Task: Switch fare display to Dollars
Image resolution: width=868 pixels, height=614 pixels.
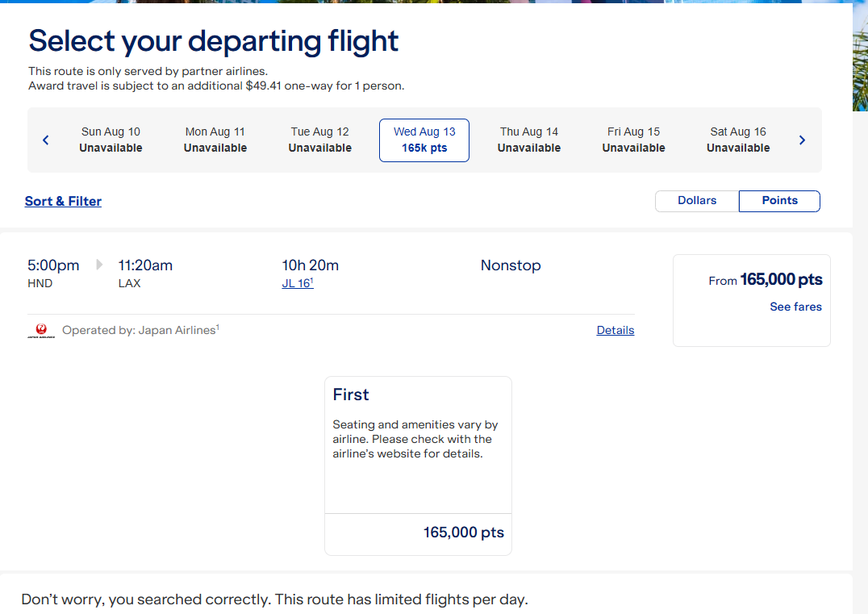Action: tap(697, 201)
